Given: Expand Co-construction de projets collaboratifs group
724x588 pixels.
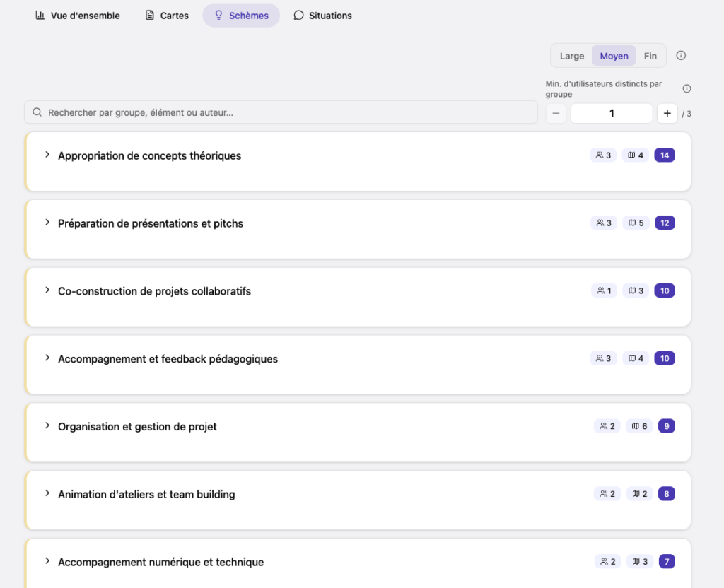Looking at the screenshot, I should [47, 290].
